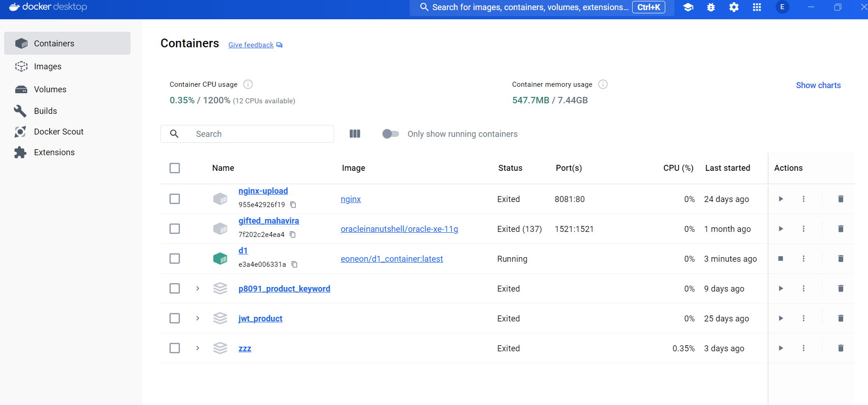The image size is (868, 405).
Task: Select the nginx-upload row checkbox
Action: click(x=175, y=199)
